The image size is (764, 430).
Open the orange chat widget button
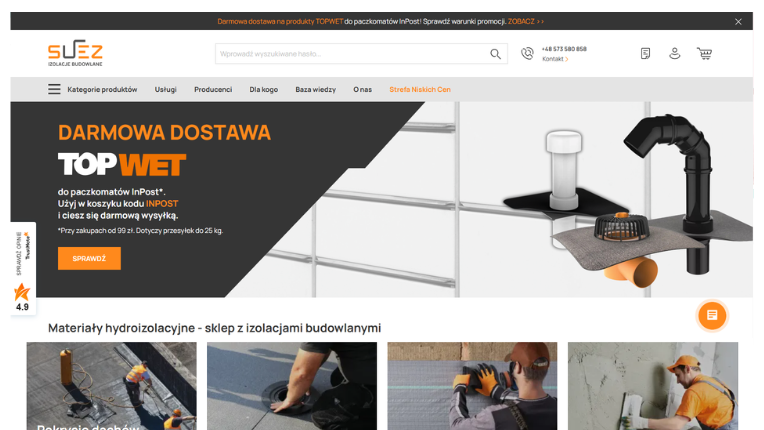pos(712,315)
